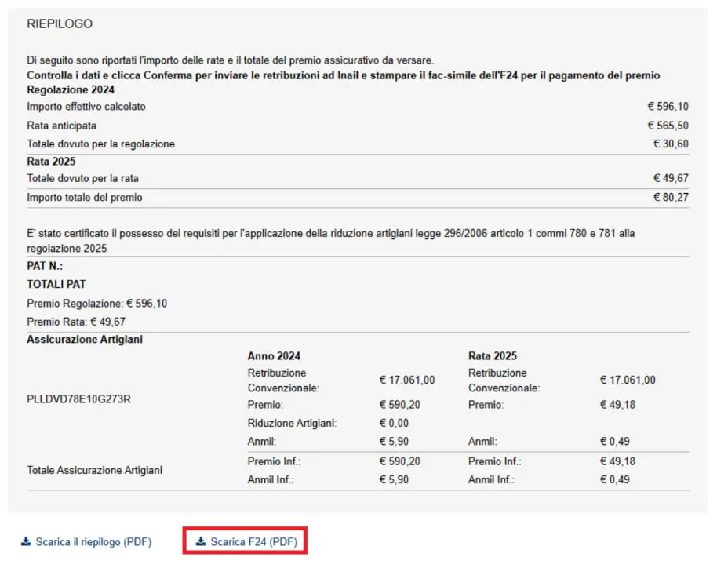Open the Scarica il riepilogo (PDF) link
Viewport: 728px width, 568px height.
coord(93,541)
